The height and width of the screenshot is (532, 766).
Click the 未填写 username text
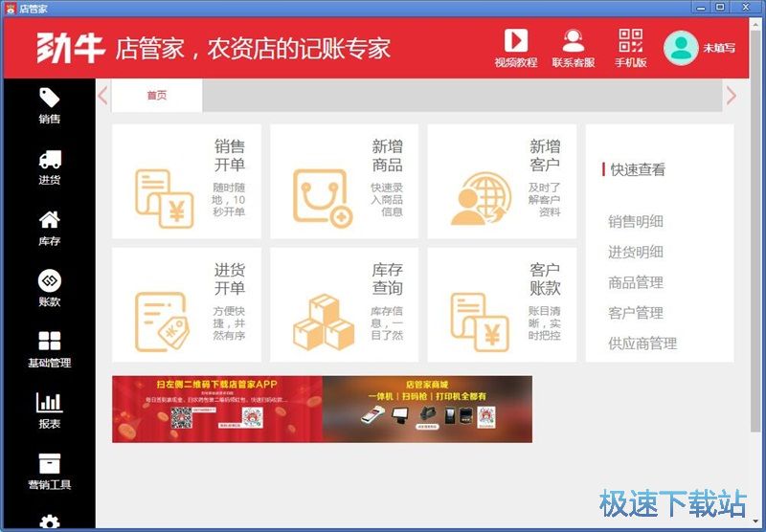[719, 48]
